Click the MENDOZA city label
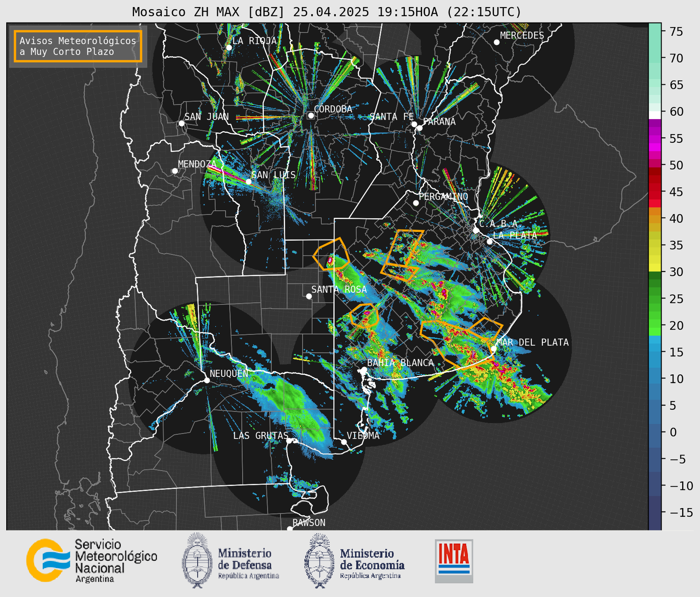This screenshot has height=597, width=700. [x=197, y=164]
